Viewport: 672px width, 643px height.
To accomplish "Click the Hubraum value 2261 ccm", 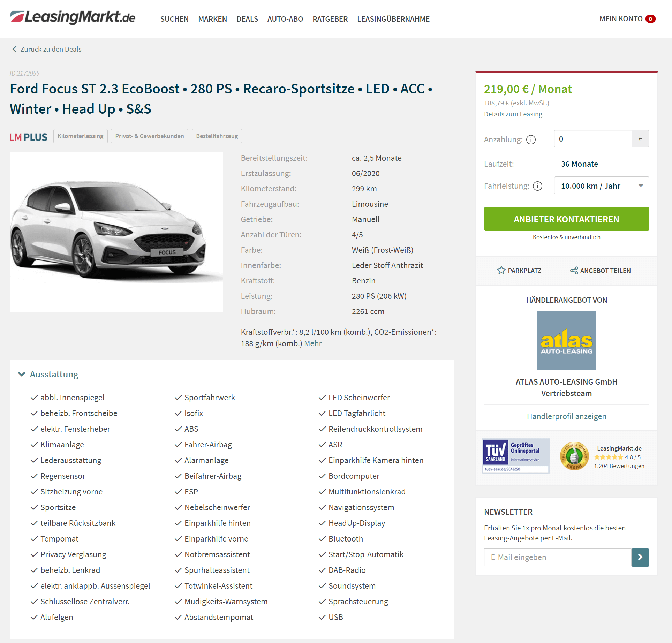I will (368, 311).
